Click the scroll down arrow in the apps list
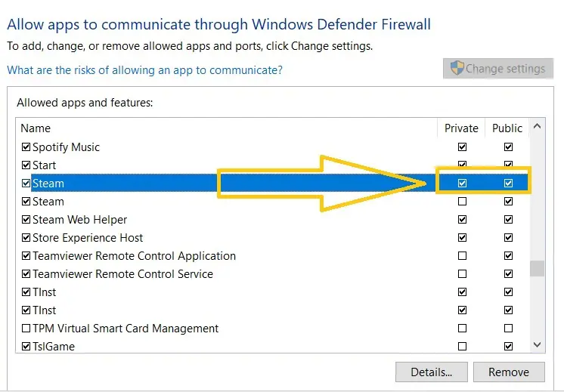This screenshot has width=564, height=392. click(537, 345)
